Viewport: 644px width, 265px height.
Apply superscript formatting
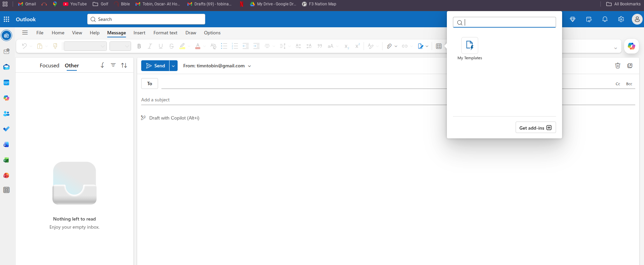(x=358, y=46)
